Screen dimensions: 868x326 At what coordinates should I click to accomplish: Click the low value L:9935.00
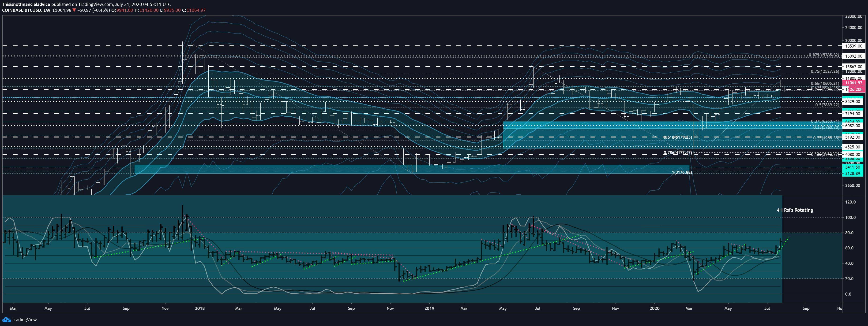170,10
